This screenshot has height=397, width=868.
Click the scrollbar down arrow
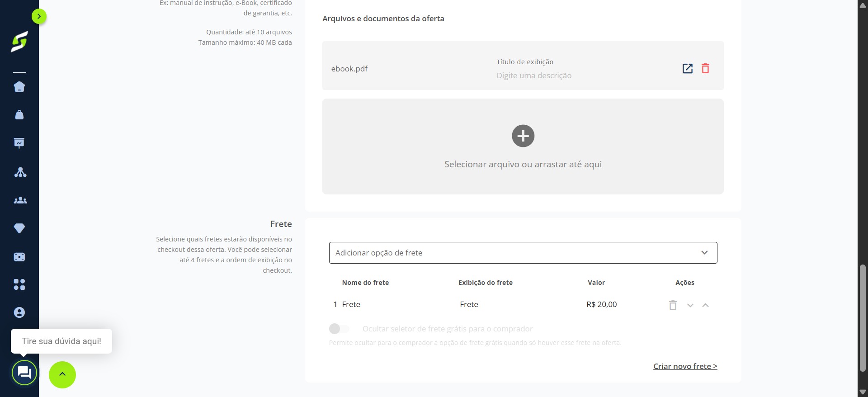[863, 392]
